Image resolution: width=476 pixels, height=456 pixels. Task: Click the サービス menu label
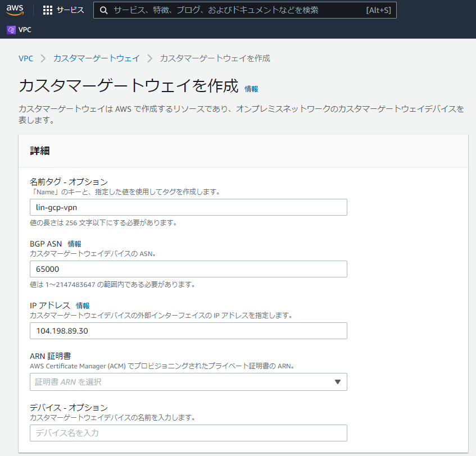click(x=70, y=10)
